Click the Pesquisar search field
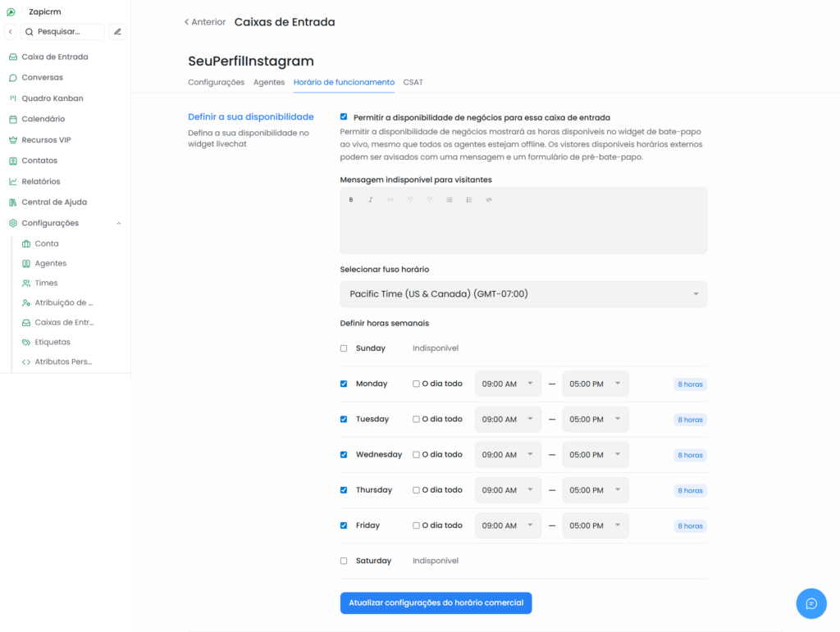The image size is (840, 632). click(64, 32)
